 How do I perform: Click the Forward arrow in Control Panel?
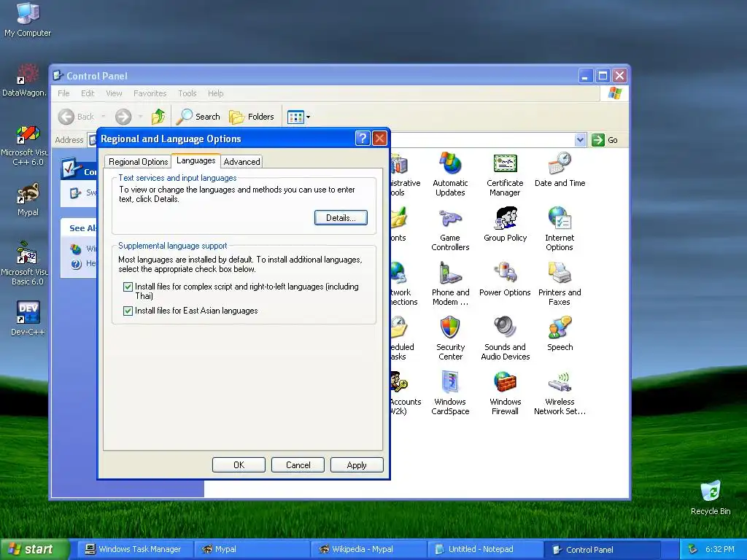click(123, 116)
